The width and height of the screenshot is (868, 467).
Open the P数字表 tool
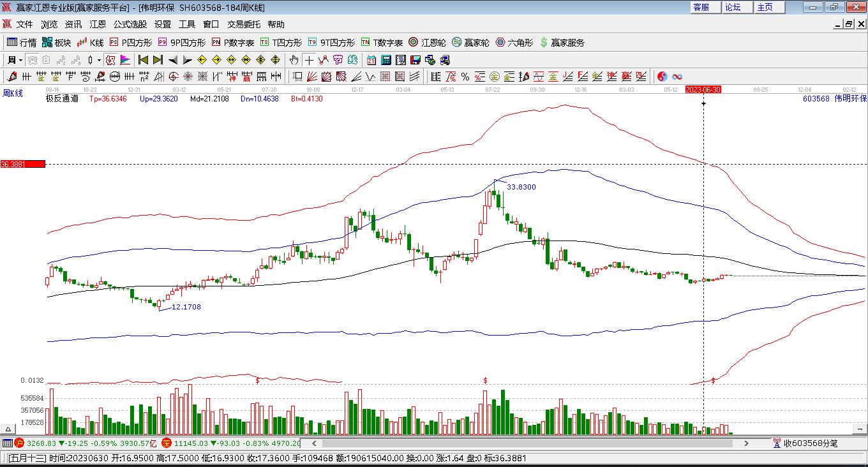tap(233, 43)
